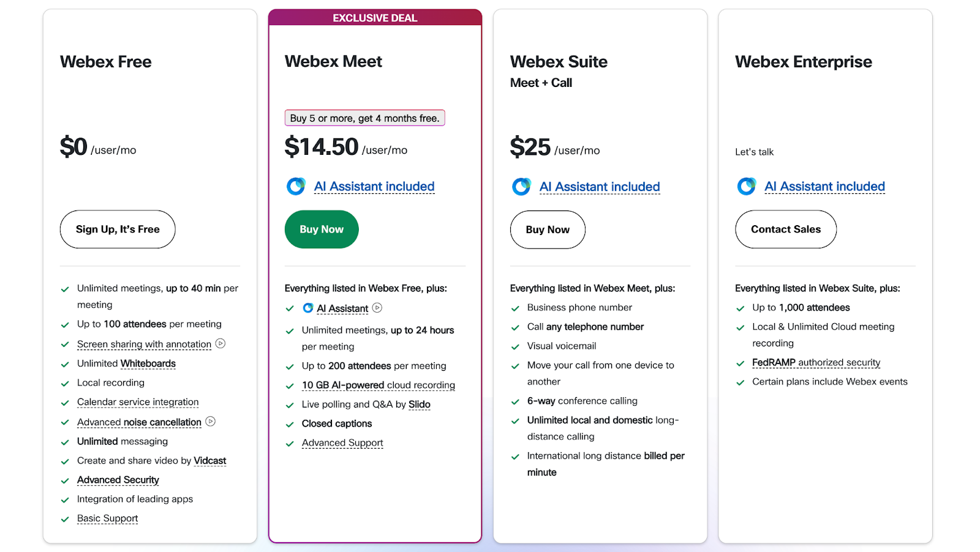Click the AI Assistant icon under Webex Meet price
Image resolution: width=980 pixels, height=552 pixels.
[296, 186]
